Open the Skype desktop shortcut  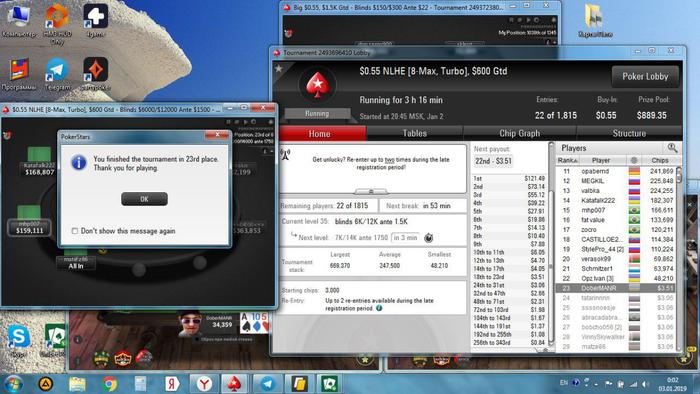[x=19, y=341]
